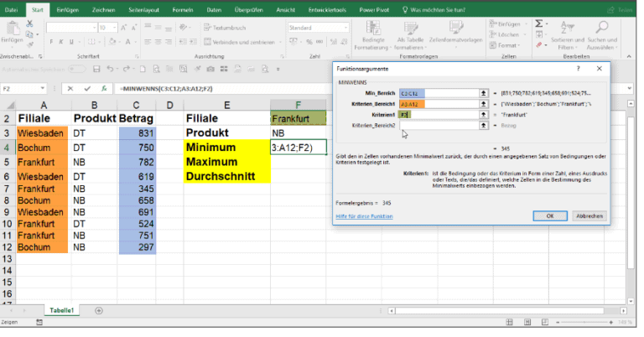The image size is (644, 337).
Task: Switch to the Daten ribbon tab
Action: pyautogui.click(x=214, y=10)
